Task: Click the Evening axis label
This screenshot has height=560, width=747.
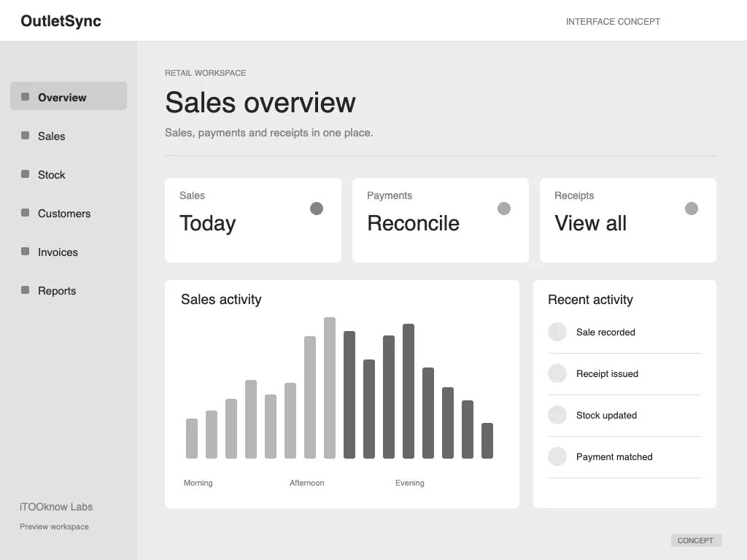Action: tap(410, 483)
